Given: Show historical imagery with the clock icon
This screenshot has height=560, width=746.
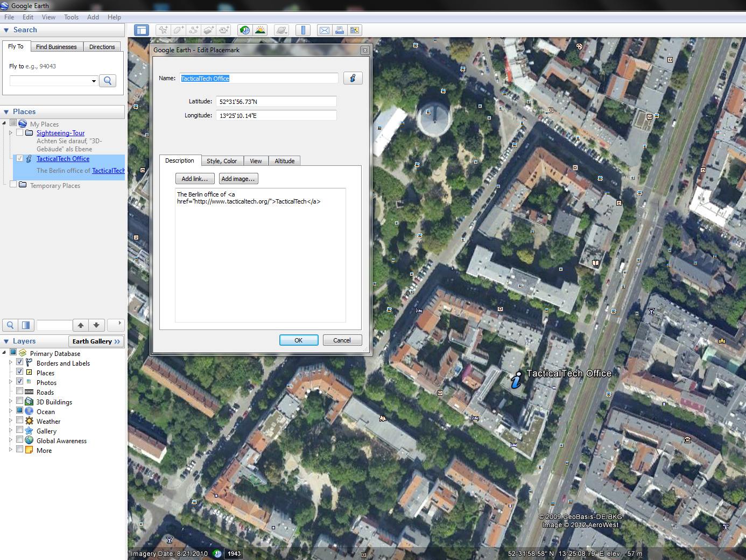Looking at the screenshot, I should (245, 30).
